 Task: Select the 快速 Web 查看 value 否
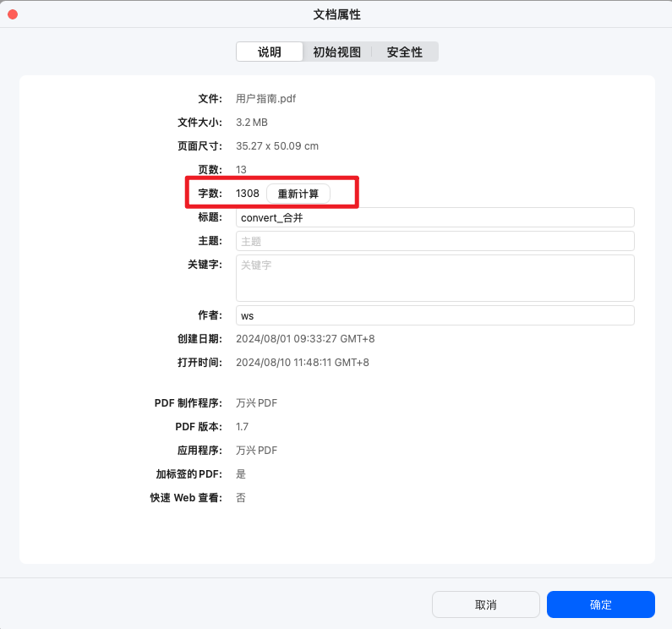pyautogui.click(x=241, y=497)
